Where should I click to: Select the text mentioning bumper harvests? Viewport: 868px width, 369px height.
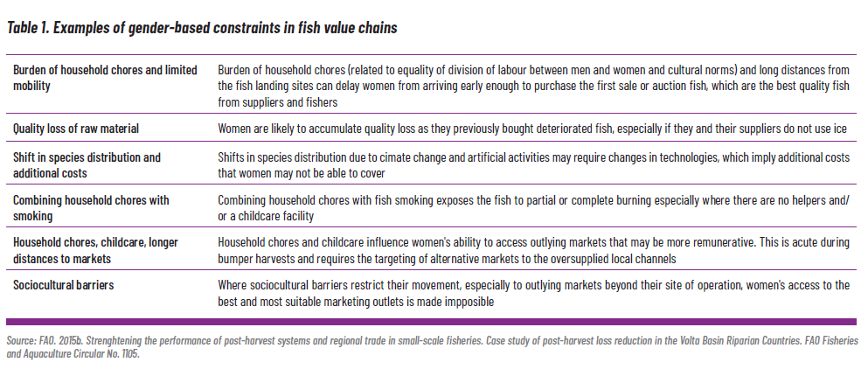click(533, 250)
